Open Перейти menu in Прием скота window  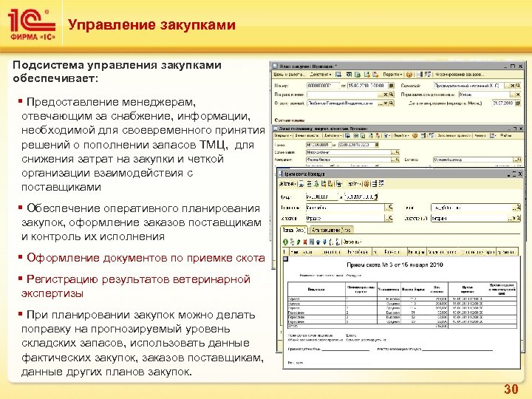(x=355, y=183)
